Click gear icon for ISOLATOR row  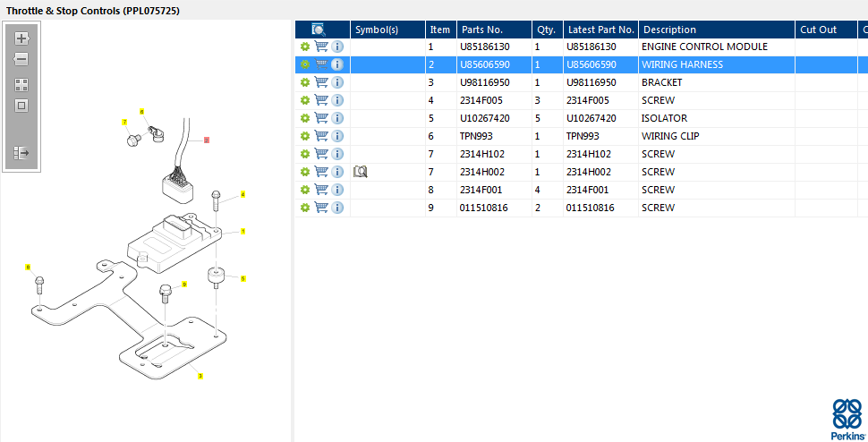pos(304,118)
